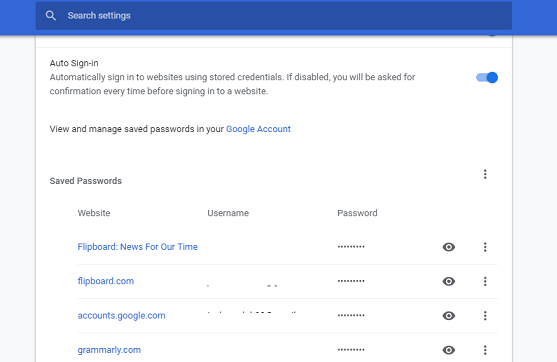Open the flipboard.com website link

click(106, 281)
